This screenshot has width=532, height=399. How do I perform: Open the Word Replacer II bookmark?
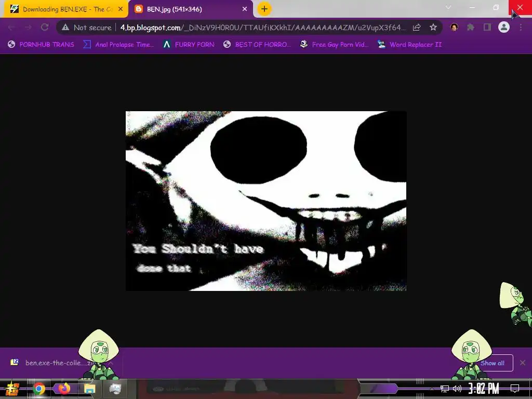[409, 45]
